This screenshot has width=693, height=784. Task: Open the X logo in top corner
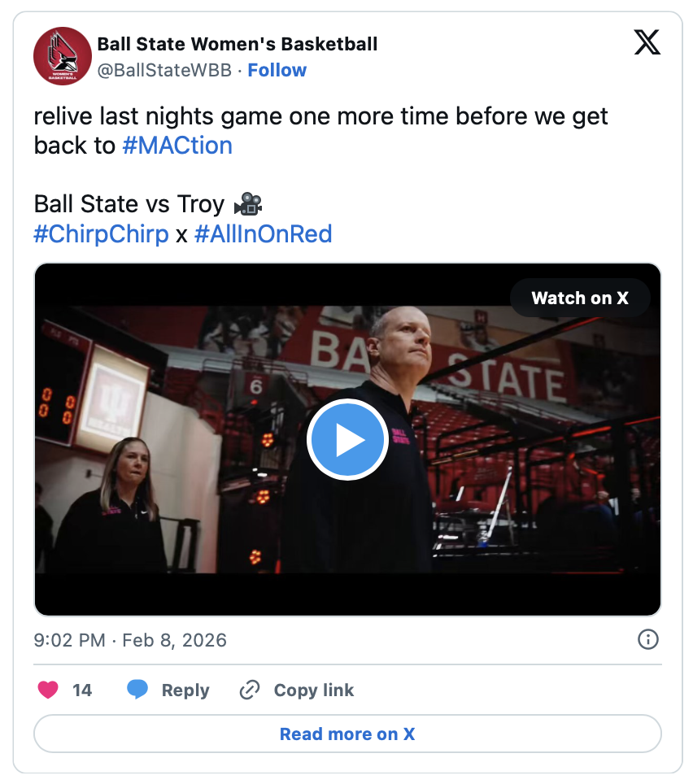(647, 42)
